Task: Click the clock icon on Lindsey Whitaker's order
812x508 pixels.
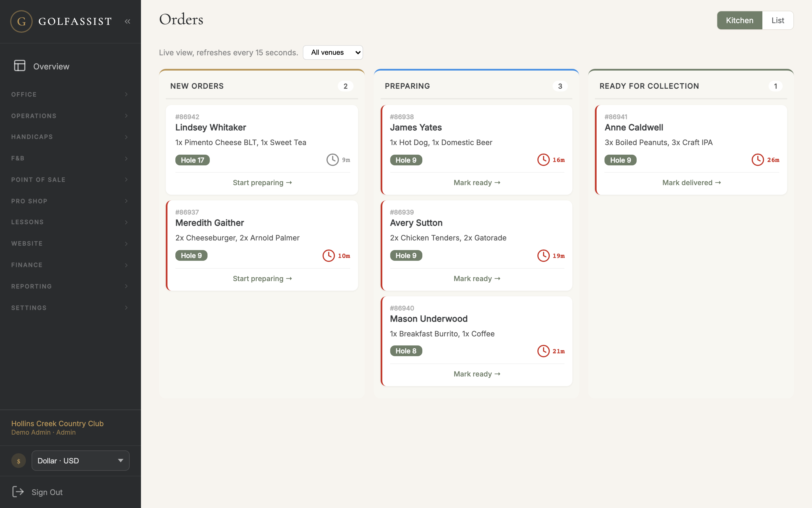Action: point(332,160)
